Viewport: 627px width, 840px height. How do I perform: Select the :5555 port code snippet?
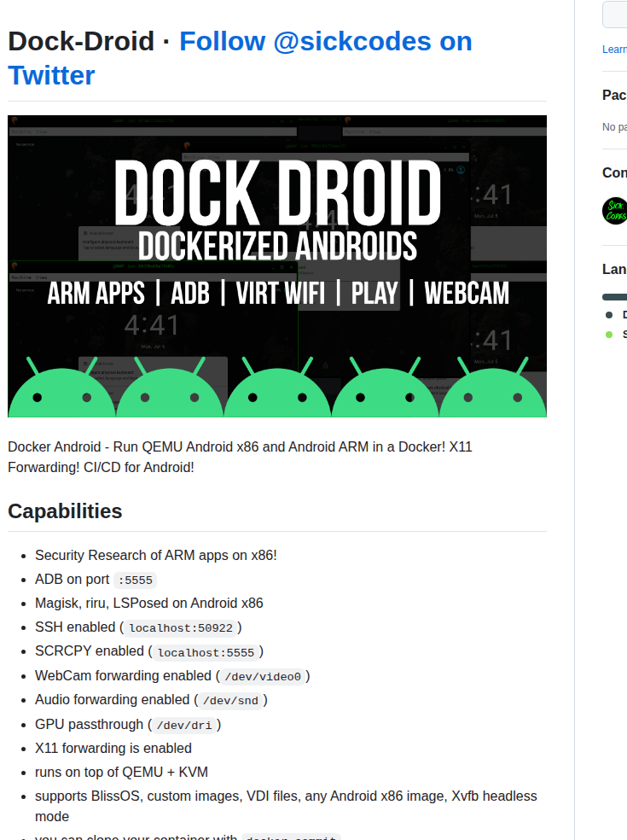pos(136,580)
